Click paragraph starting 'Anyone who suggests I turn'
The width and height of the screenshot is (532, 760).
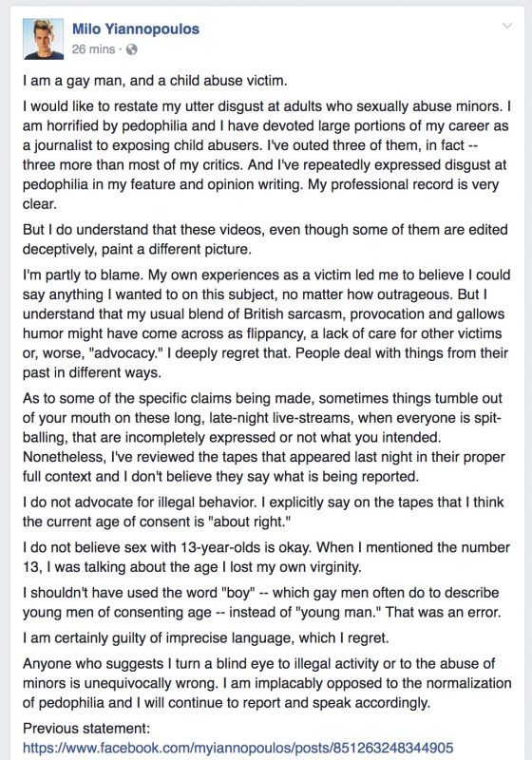[267, 683]
